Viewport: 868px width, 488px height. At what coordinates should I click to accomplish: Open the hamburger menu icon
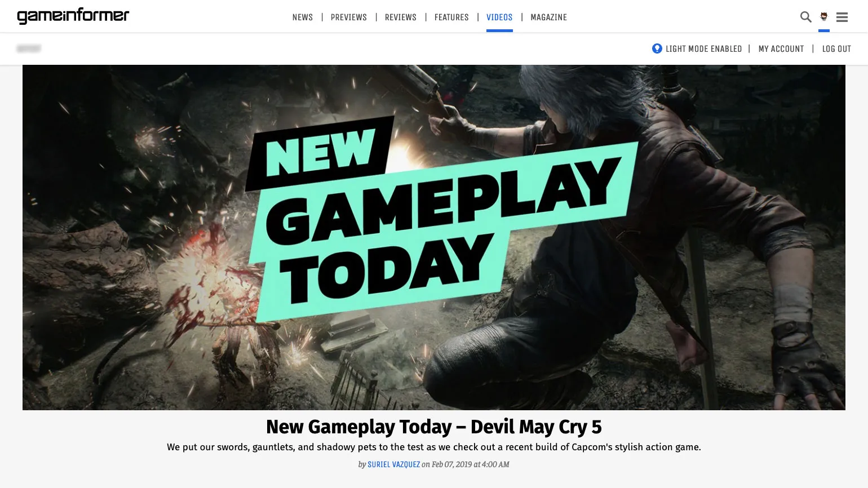click(842, 17)
